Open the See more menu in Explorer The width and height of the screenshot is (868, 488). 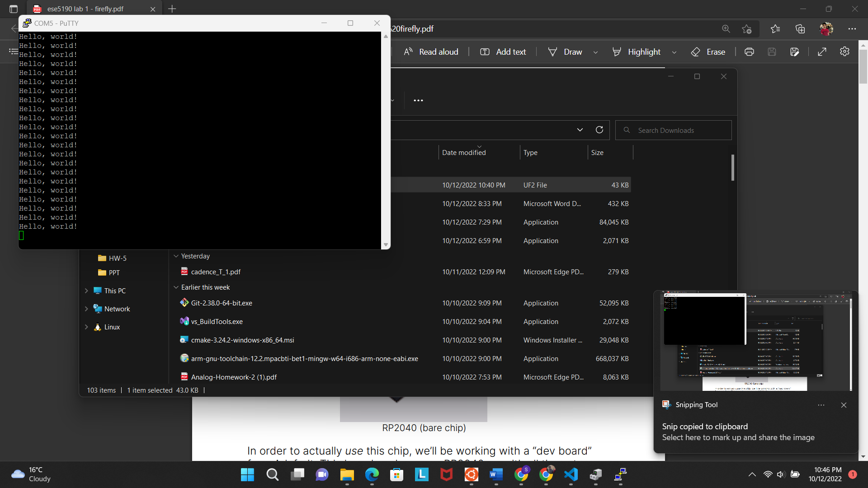[418, 100]
